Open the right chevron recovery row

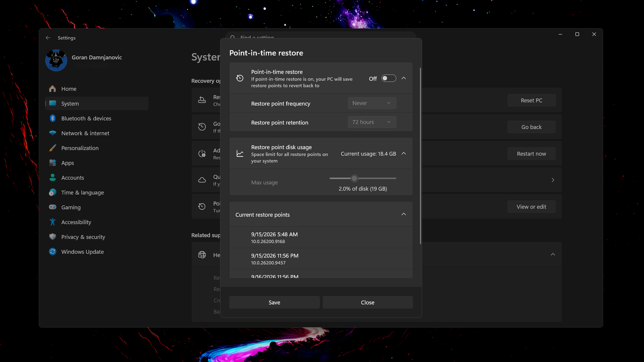[x=553, y=180]
